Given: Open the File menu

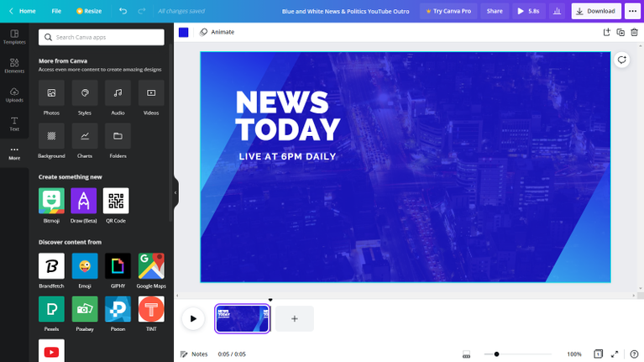Looking at the screenshot, I should point(56,11).
